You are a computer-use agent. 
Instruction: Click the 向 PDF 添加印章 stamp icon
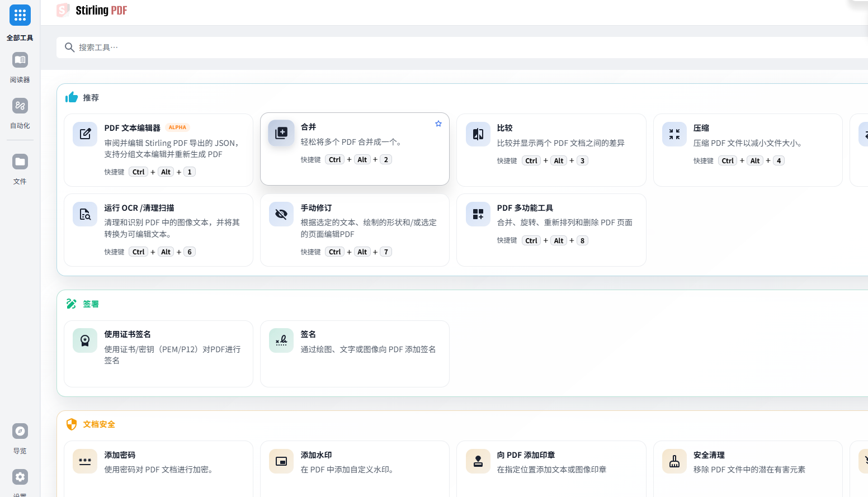coord(478,461)
